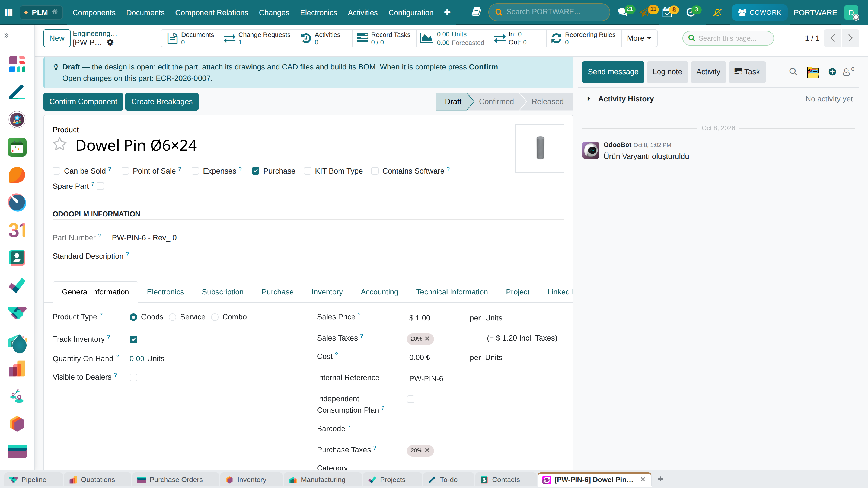Click the followers person icon in chatter
This screenshot has width=868, height=488.
846,72
